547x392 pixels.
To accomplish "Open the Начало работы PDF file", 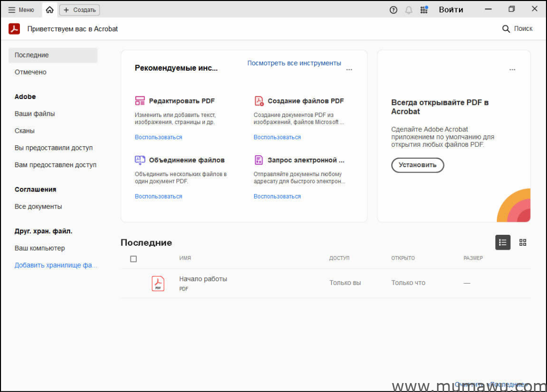I will [x=203, y=279].
